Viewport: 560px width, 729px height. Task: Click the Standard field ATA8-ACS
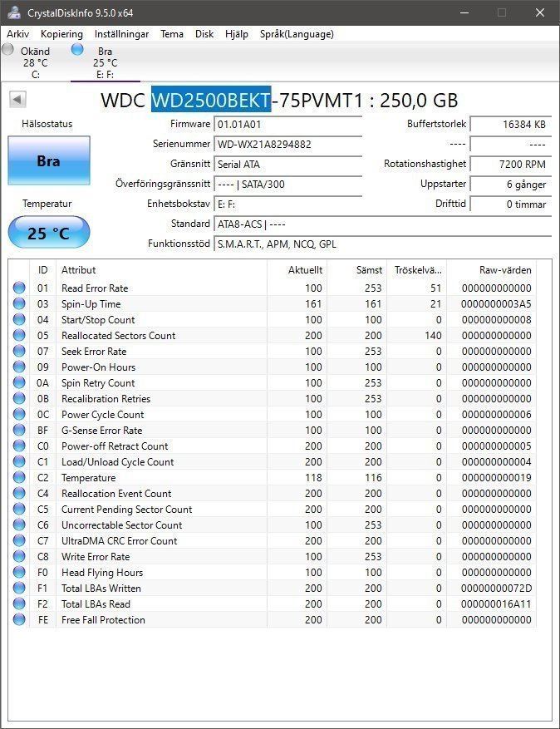pyautogui.click(x=382, y=224)
